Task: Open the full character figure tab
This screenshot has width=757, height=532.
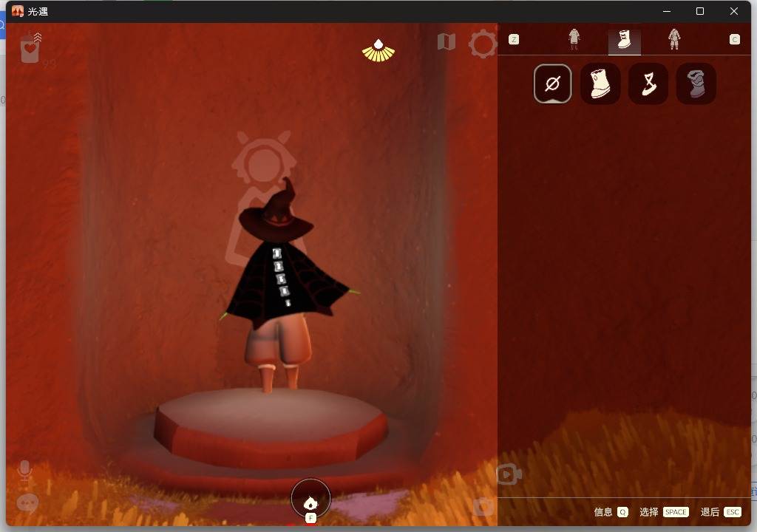Action: pyautogui.click(x=674, y=39)
